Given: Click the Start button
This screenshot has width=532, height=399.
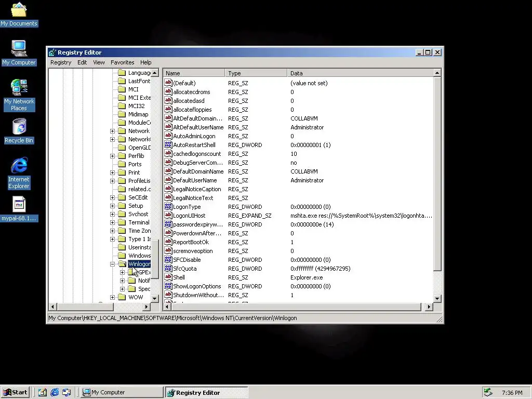Looking at the screenshot, I should click(x=15, y=392).
